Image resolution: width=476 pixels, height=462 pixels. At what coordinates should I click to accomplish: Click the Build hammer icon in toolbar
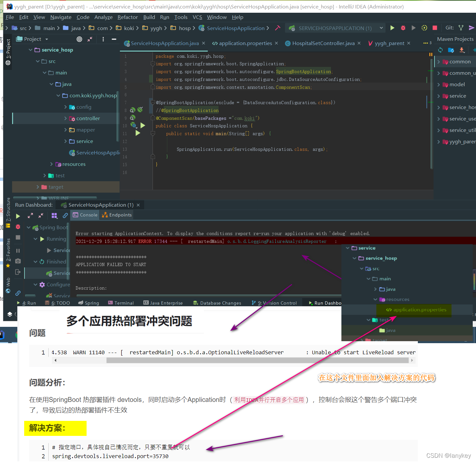point(278,28)
